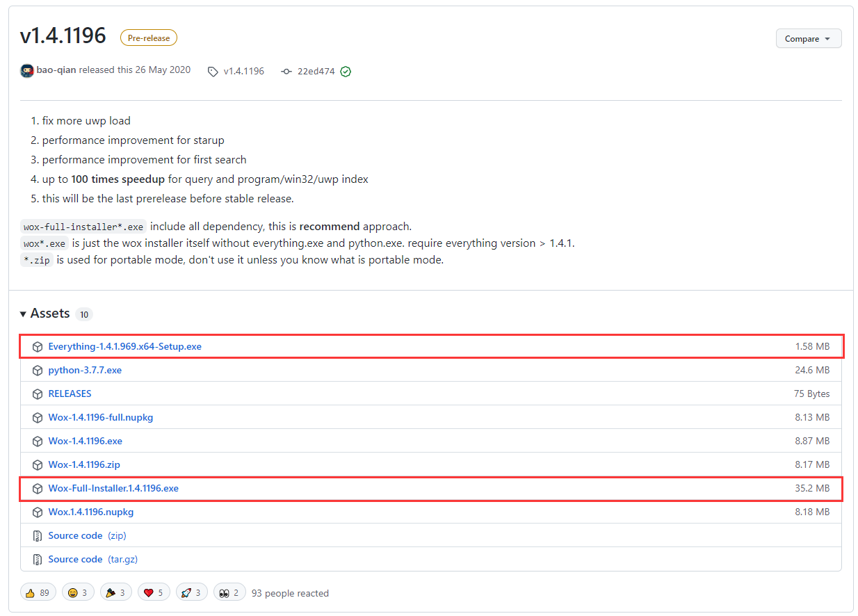This screenshot has height=616, width=858.
Task: Download Everything-1.4.1.969.x64-Setup.exe
Action: 124,346
